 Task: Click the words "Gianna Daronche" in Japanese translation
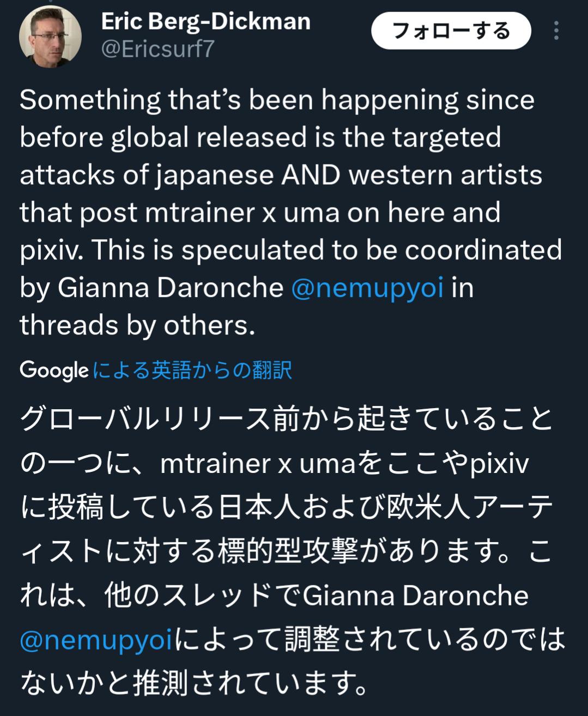pos(415,595)
